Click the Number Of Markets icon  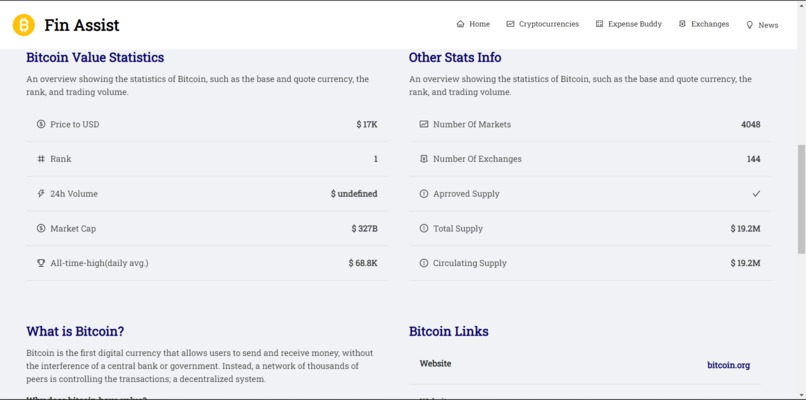click(424, 124)
